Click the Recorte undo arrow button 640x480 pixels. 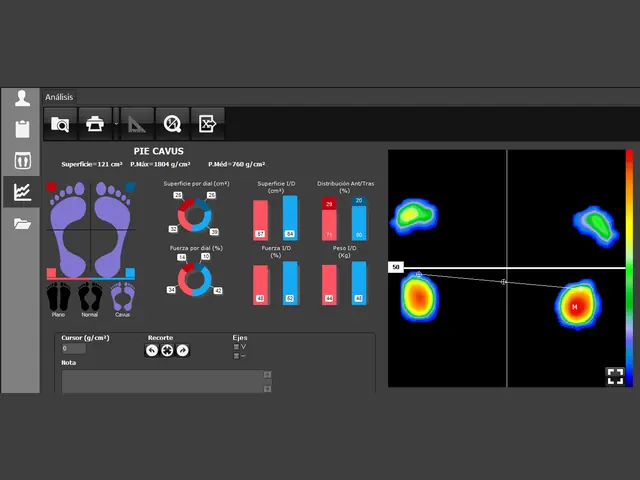point(152,350)
